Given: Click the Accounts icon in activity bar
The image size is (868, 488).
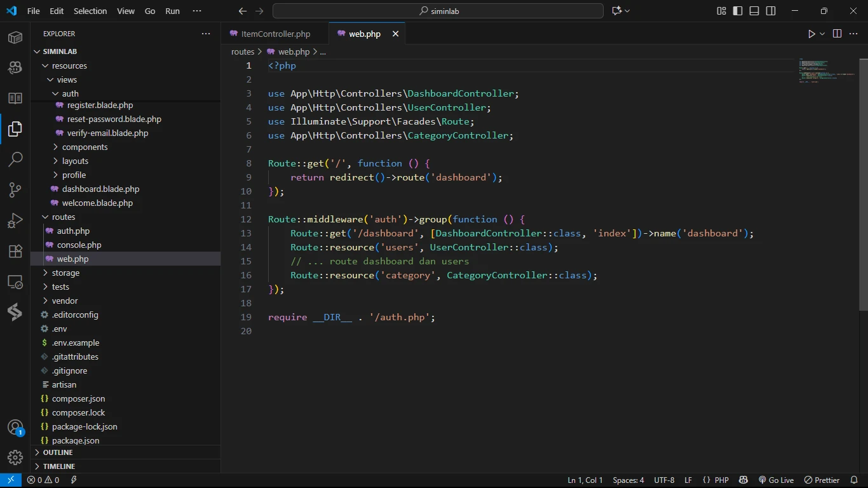Looking at the screenshot, I should pyautogui.click(x=15, y=427).
